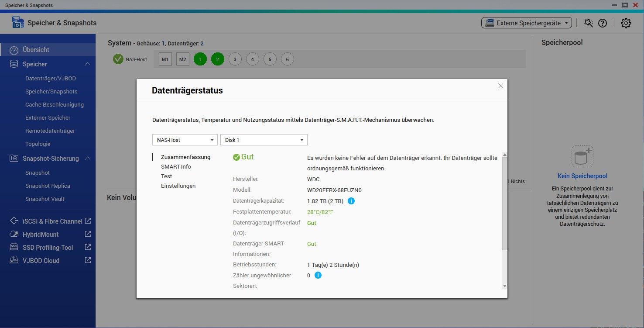Collapse the Snapshot-Sicherung section
644x328 pixels.
point(88,159)
